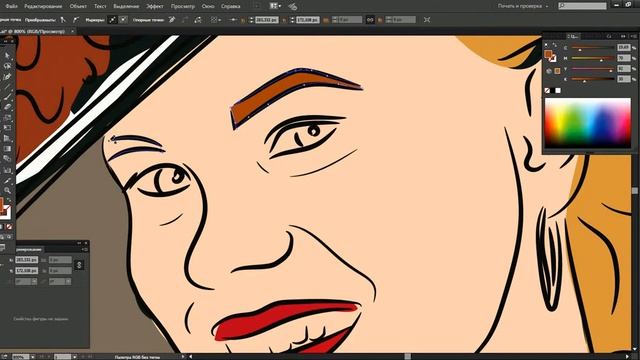
Task: Close the open document tab
Action: (73, 31)
